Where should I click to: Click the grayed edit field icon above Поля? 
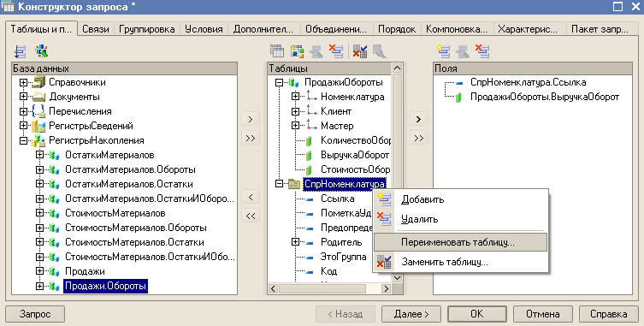click(463, 51)
